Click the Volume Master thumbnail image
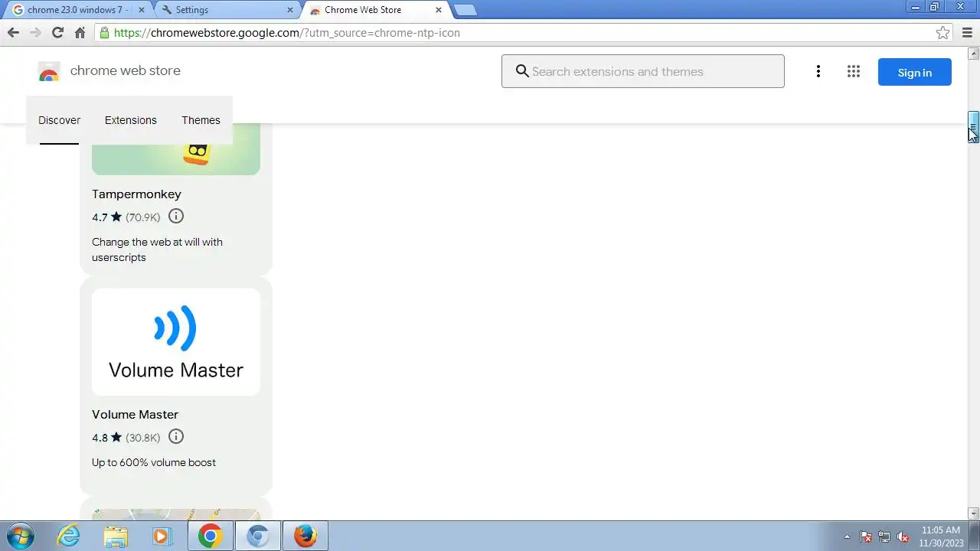The height and width of the screenshot is (551, 980). click(176, 342)
